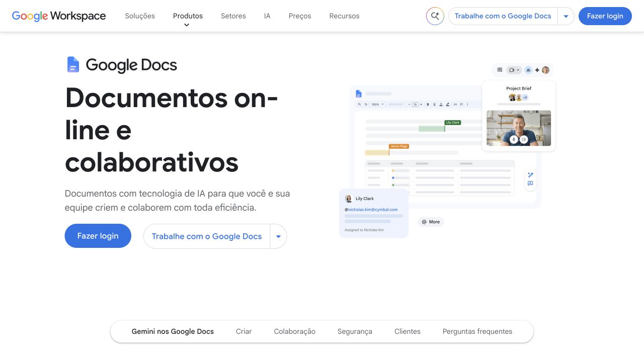Jump to the Criar section tab

(x=244, y=331)
